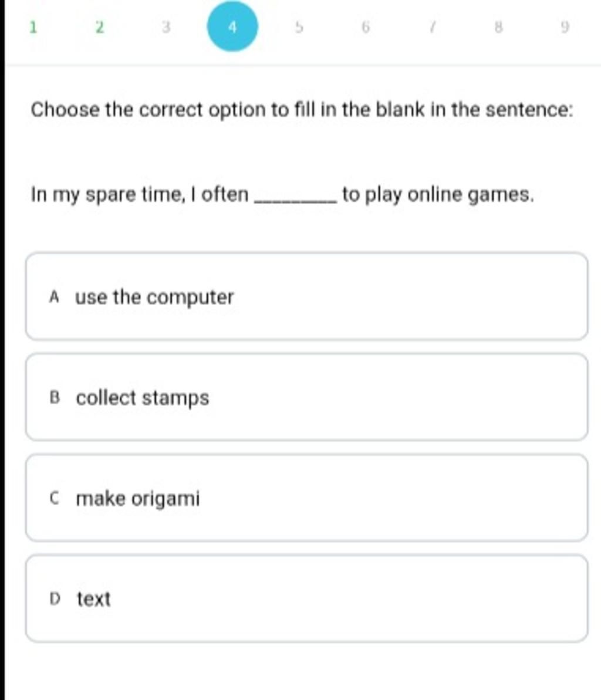Click the letter D option marker
Image resolution: width=601 pixels, height=700 pixels.
click(55, 599)
